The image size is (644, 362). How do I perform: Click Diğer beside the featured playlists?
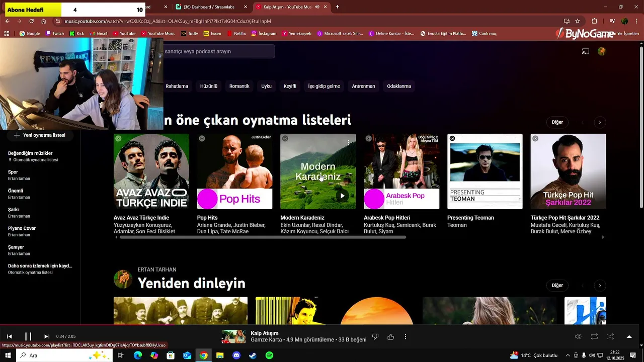[x=557, y=122]
